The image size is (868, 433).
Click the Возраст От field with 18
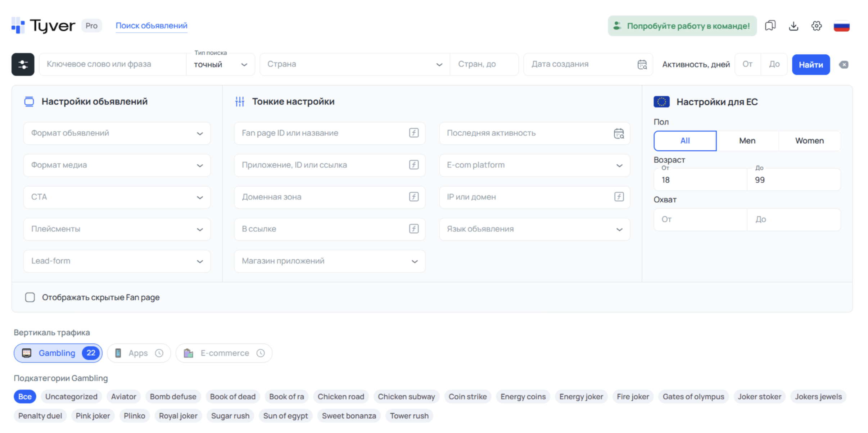coord(700,179)
